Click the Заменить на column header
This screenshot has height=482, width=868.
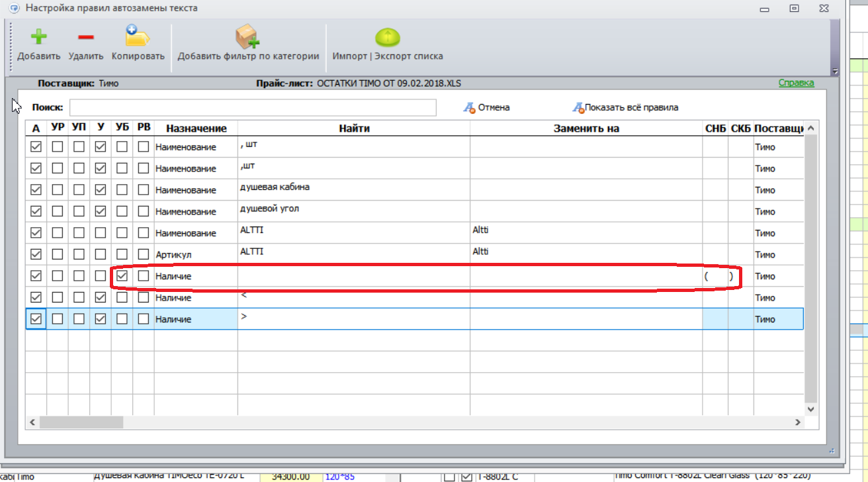(x=586, y=128)
